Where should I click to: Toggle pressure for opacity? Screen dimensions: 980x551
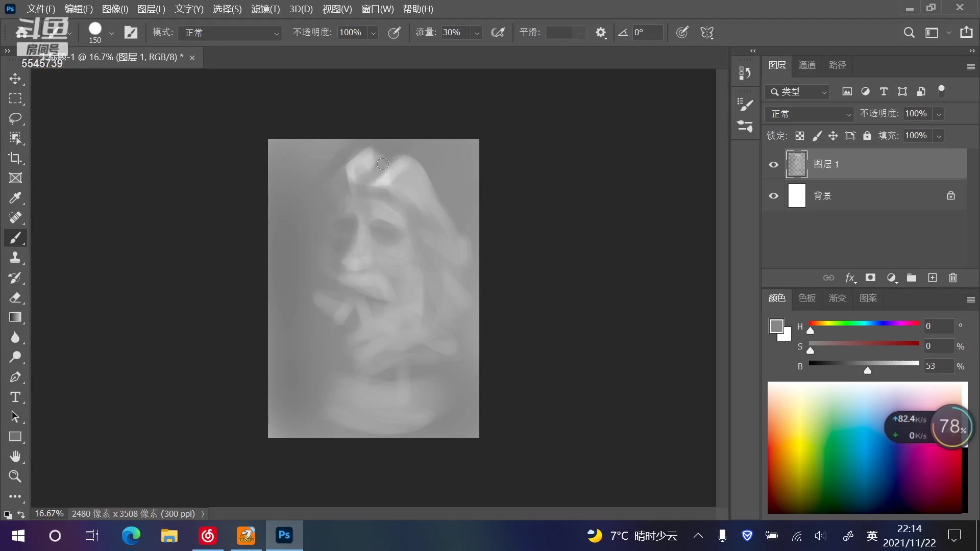click(394, 33)
